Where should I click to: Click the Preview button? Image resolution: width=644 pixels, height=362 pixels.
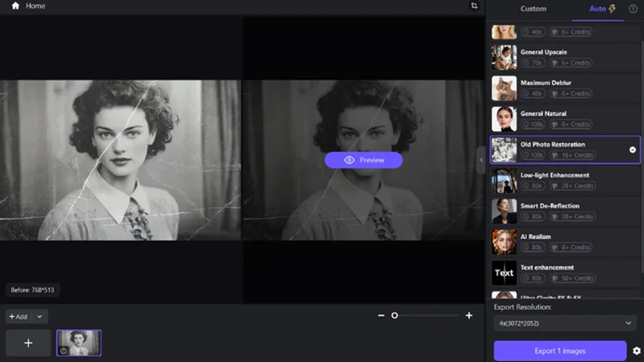coord(364,160)
